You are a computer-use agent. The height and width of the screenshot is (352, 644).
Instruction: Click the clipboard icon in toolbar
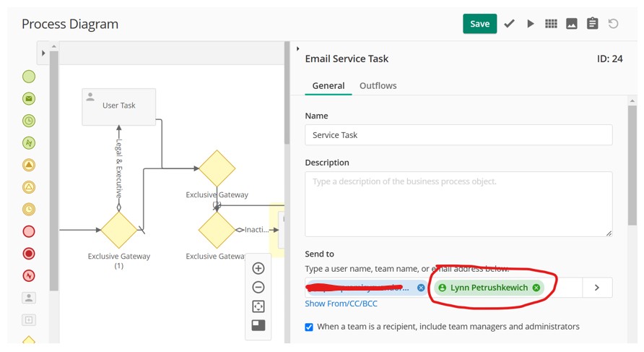click(593, 24)
